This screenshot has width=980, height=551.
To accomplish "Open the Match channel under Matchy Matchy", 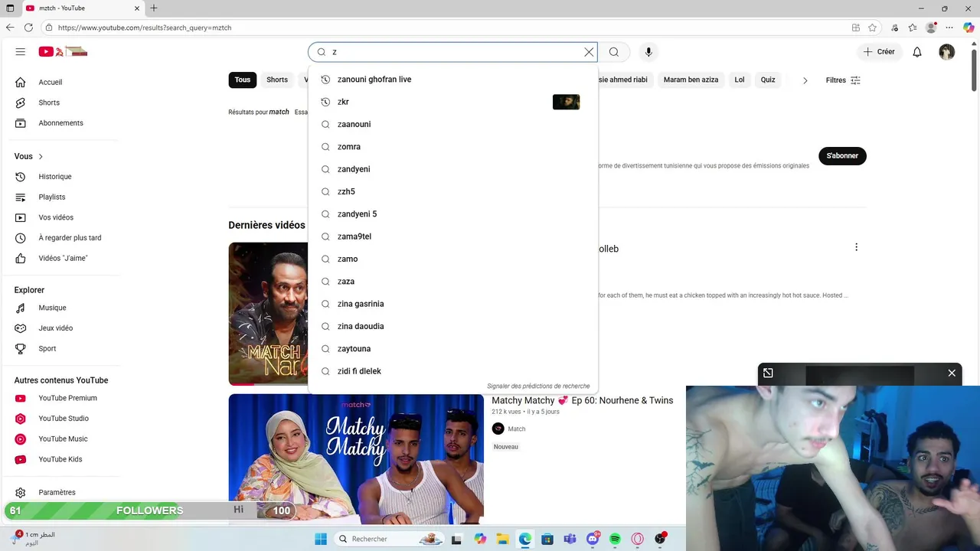I will click(517, 429).
